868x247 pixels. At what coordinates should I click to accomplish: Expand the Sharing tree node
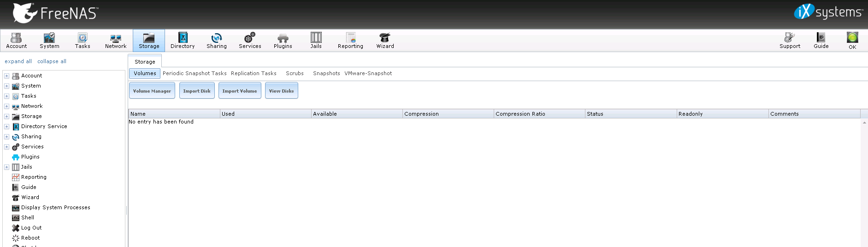pos(6,136)
